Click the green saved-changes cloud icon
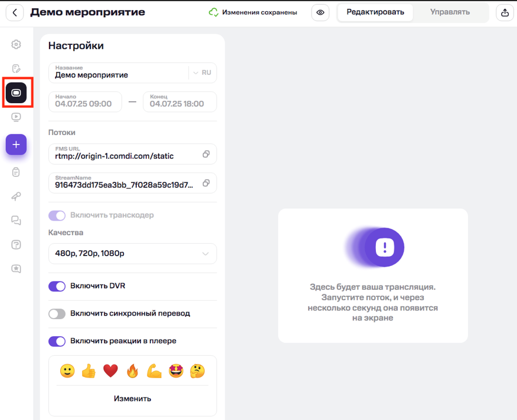The width and height of the screenshot is (517, 420). pos(213,12)
